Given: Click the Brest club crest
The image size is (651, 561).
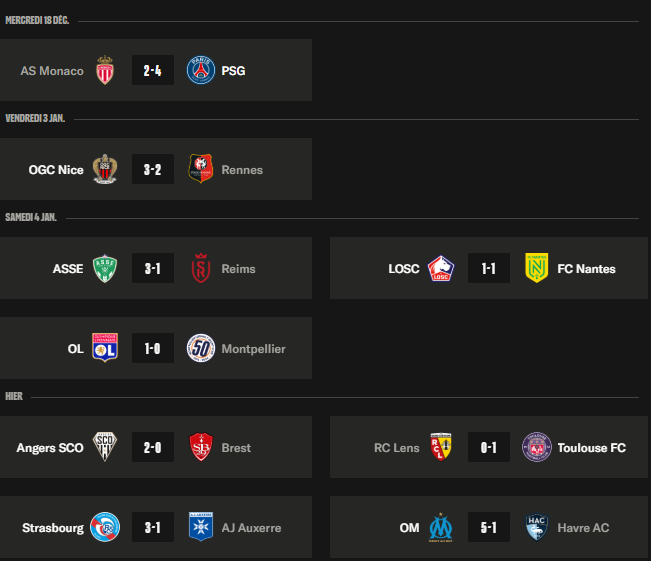Looking at the screenshot, I should click(201, 447).
